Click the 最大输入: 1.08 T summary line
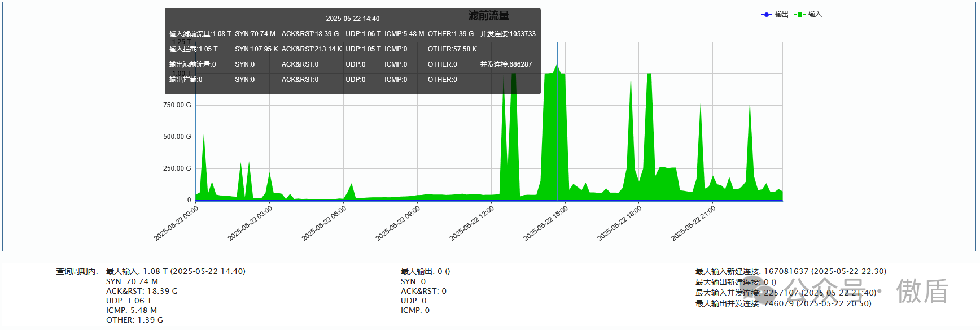The image size is (980, 330). point(176,271)
